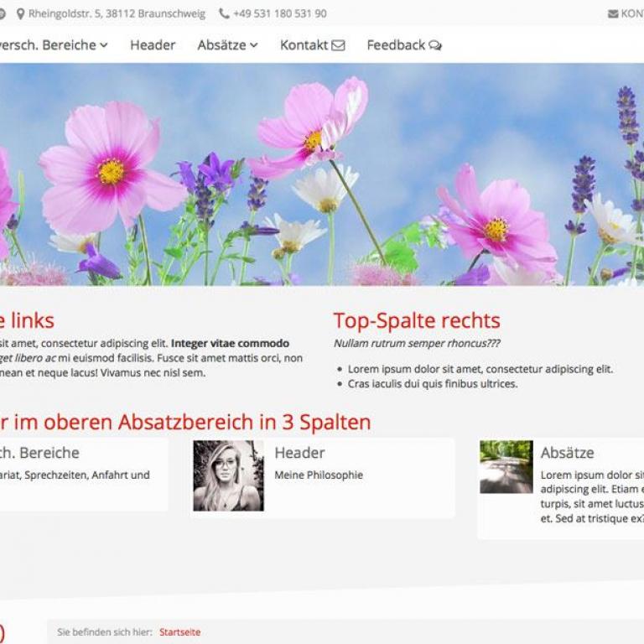This screenshot has height=644, width=644.
Task: Click the phone number +49 531 180 531 90
Action: [x=279, y=13]
